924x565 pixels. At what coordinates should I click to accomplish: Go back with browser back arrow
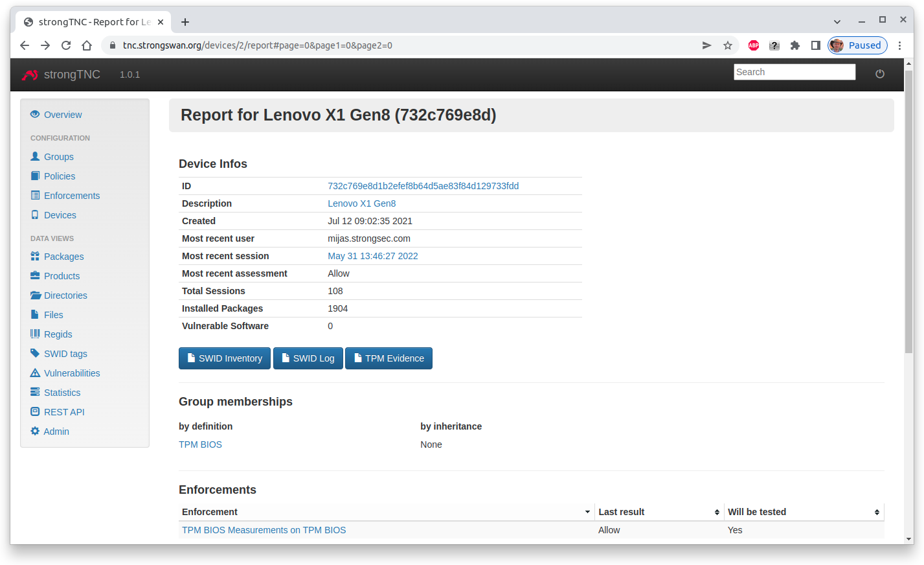[25, 45]
